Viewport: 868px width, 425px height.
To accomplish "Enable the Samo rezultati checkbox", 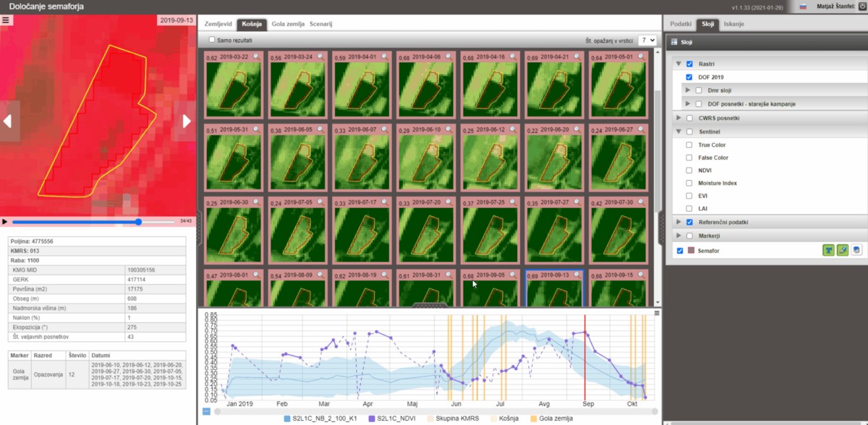I will click(x=211, y=40).
